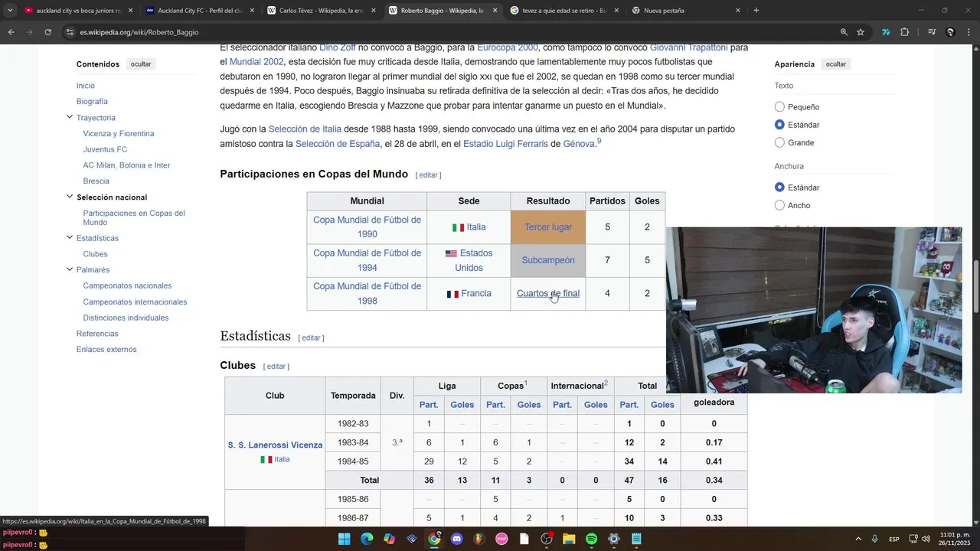
Task: Open File Explorer from taskbar
Action: 569,539
